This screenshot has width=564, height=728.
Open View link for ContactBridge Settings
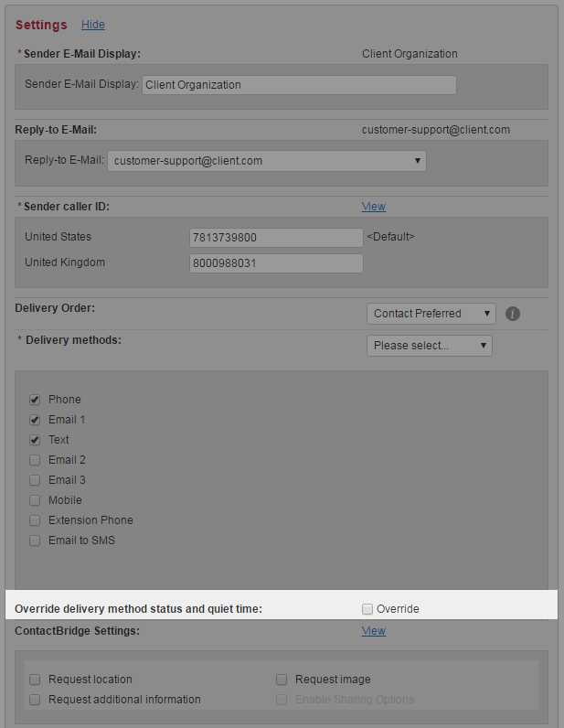point(373,631)
